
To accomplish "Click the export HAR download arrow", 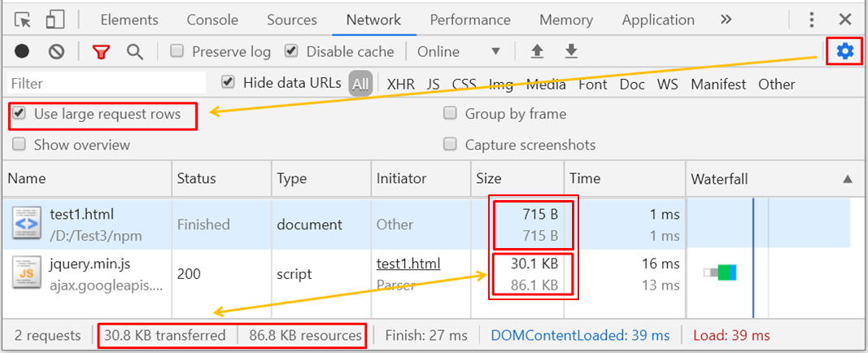I will [572, 51].
